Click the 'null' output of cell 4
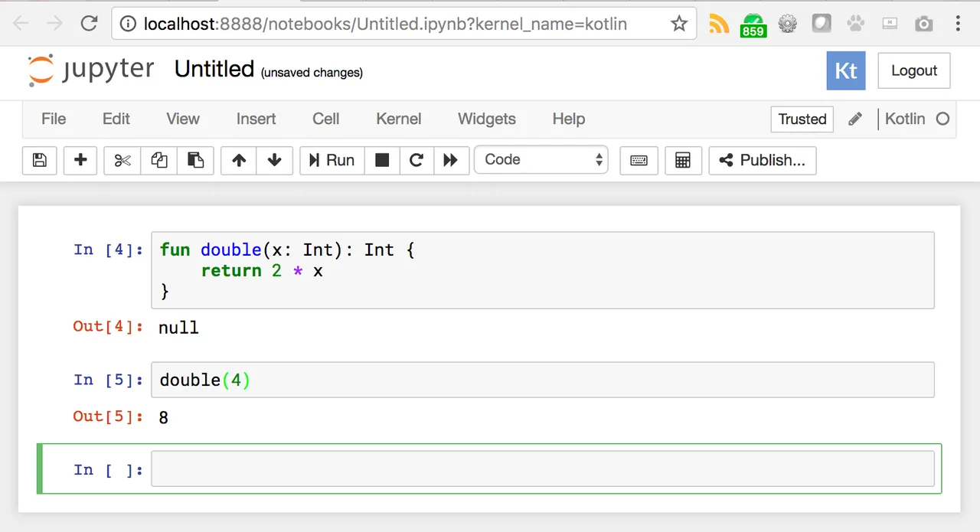The height and width of the screenshot is (532, 980). pyautogui.click(x=178, y=328)
